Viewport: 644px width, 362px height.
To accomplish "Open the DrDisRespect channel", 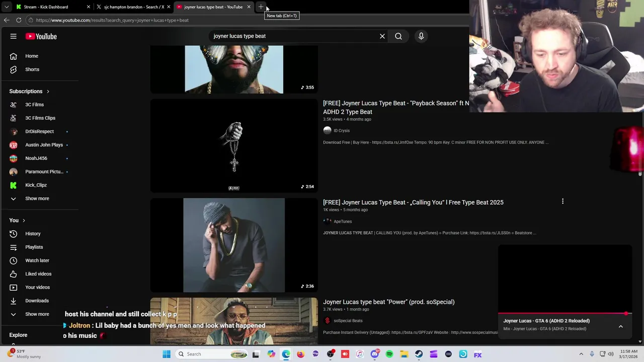I will [39, 131].
